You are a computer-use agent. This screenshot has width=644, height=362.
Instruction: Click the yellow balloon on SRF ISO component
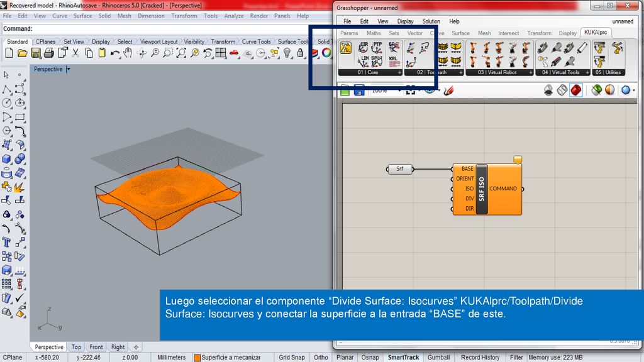click(518, 159)
